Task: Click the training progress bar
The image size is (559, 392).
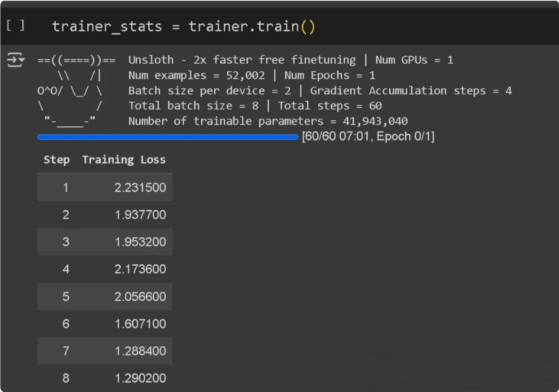Action: [x=168, y=137]
